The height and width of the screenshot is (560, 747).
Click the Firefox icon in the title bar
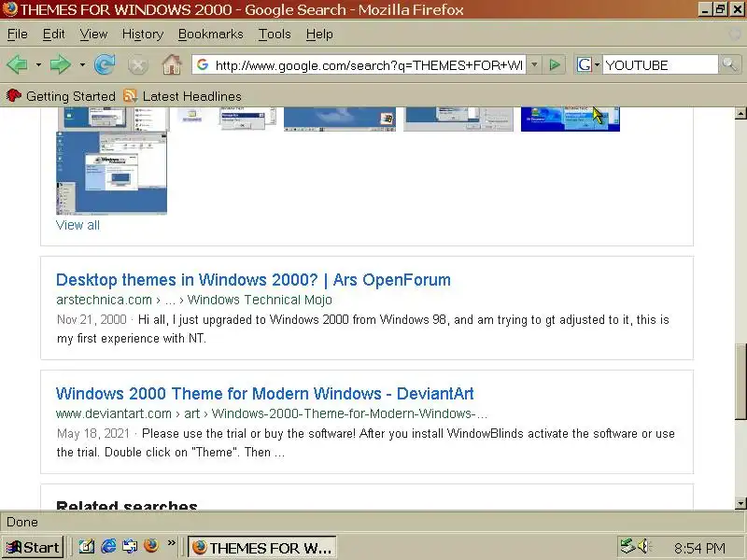pos(9,9)
